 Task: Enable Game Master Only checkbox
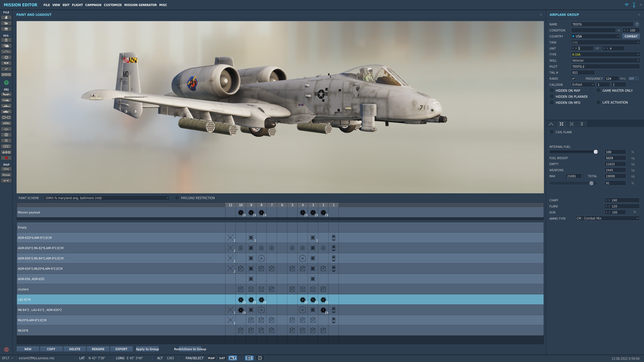point(598,90)
